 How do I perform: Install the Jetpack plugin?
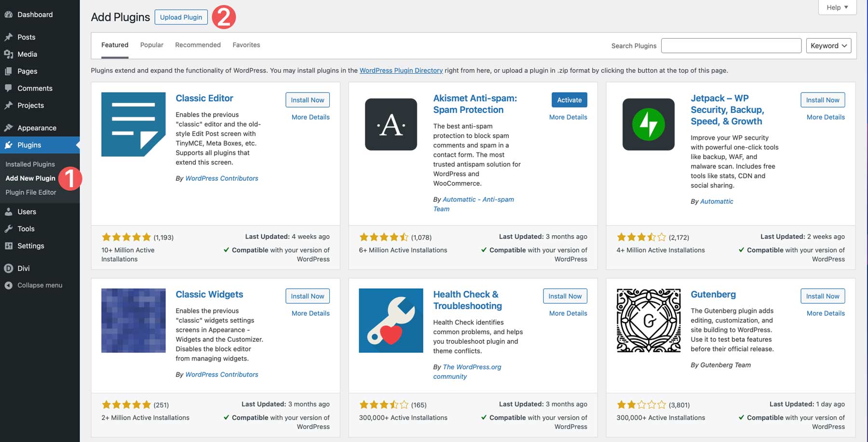pos(823,100)
